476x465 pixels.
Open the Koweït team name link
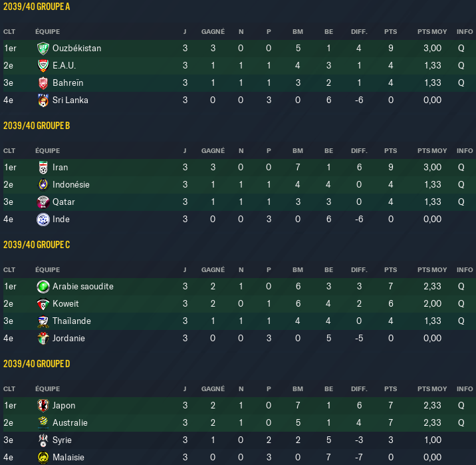coord(66,304)
